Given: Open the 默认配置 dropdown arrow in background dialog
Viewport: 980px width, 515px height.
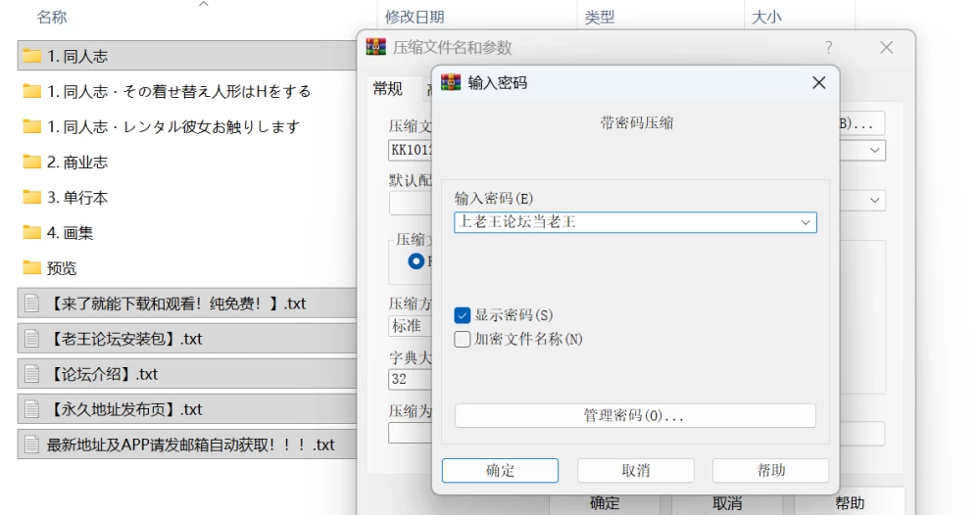Looking at the screenshot, I should (875, 201).
